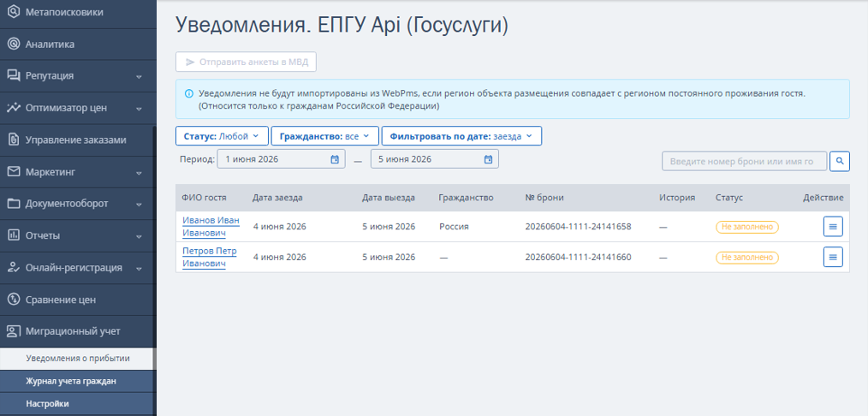
Task: Expand the Маркетинг menu chevron
Action: (139, 173)
